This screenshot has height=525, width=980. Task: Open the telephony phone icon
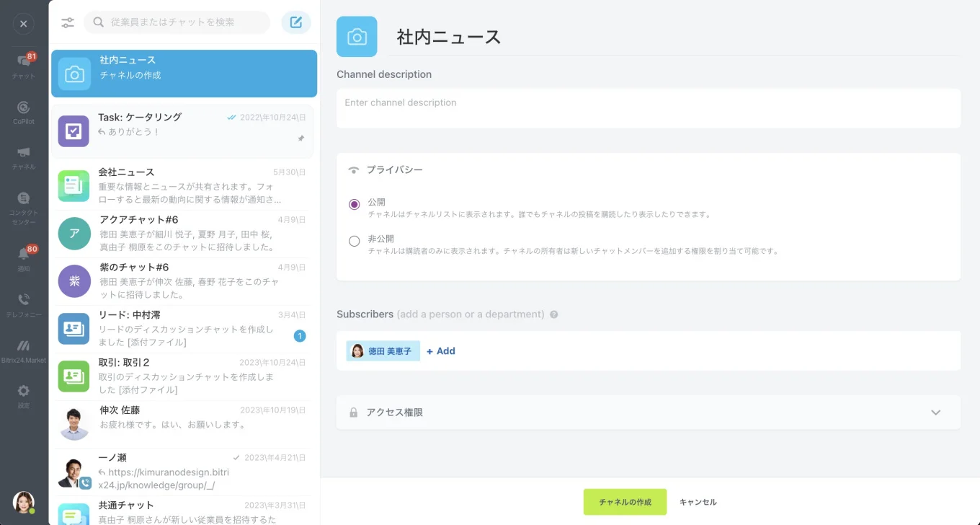pyautogui.click(x=24, y=304)
